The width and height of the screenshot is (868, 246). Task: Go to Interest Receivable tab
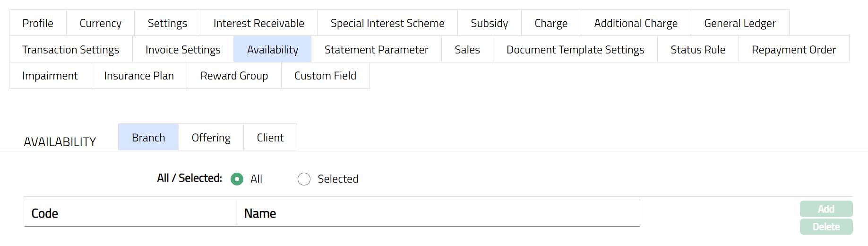click(x=258, y=23)
